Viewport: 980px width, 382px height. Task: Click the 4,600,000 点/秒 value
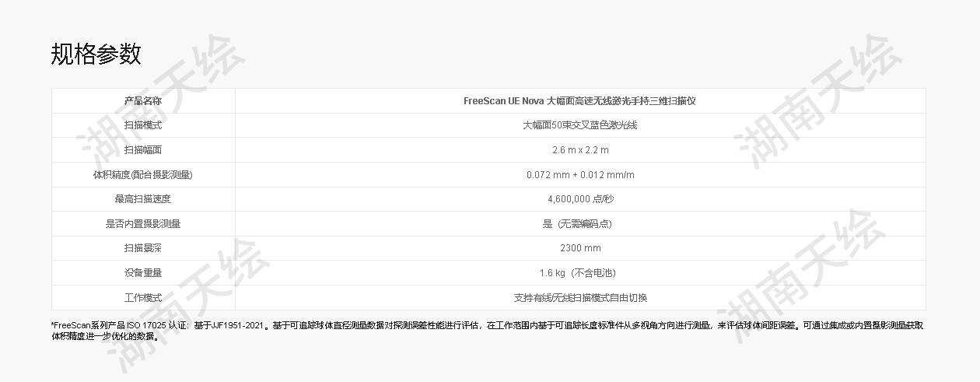pyautogui.click(x=580, y=199)
